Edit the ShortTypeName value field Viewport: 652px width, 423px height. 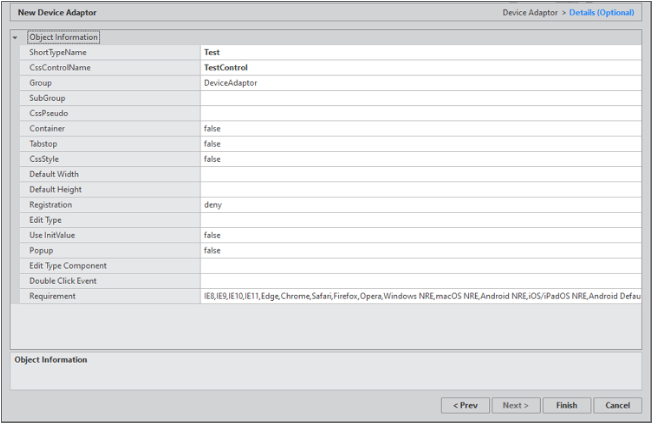click(x=420, y=52)
